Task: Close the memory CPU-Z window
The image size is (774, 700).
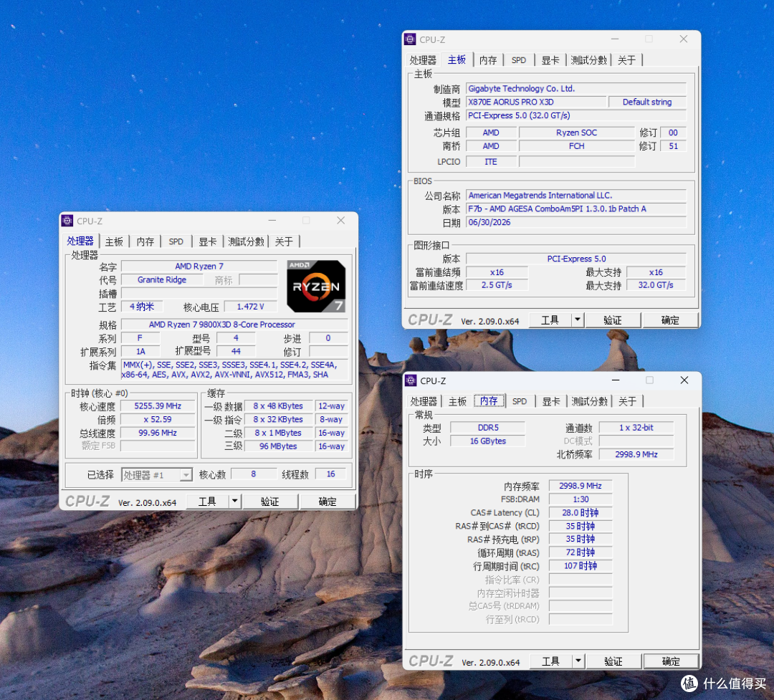Action: 684,380
